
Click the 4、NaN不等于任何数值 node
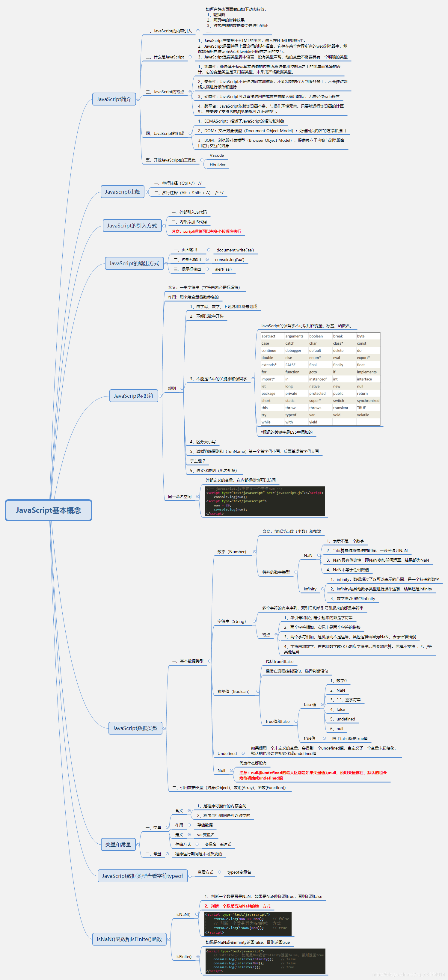click(x=348, y=570)
